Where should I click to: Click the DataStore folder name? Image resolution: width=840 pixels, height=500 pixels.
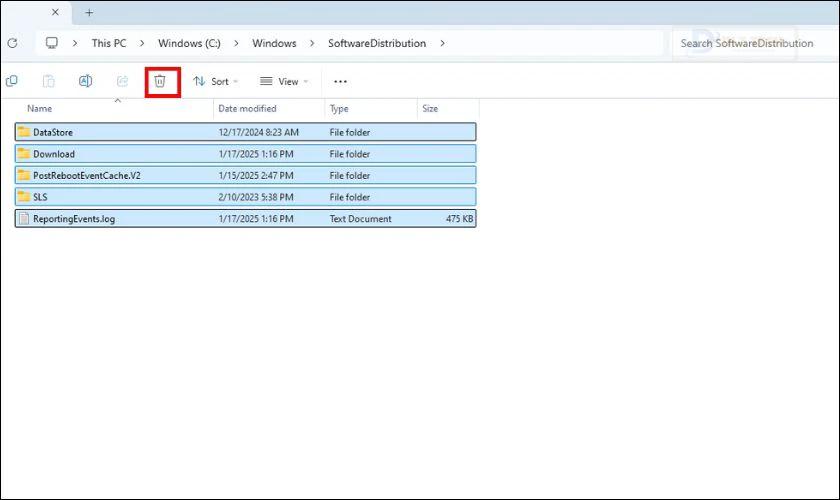pyautogui.click(x=52, y=132)
